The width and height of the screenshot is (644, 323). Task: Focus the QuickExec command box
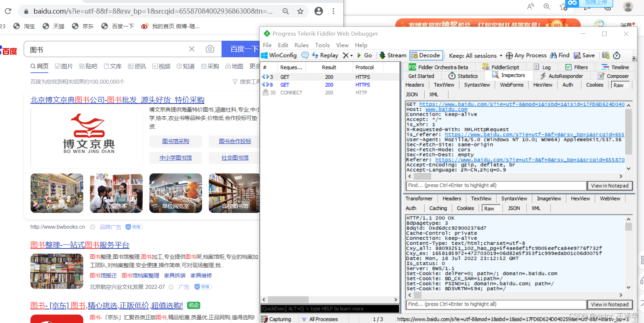tap(330, 309)
